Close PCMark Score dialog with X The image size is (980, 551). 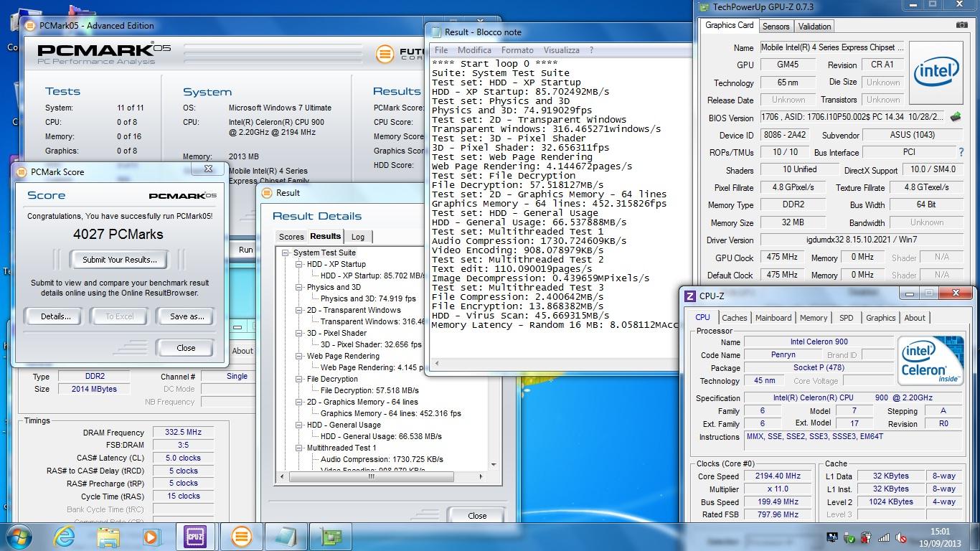pyautogui.click(x=208, y=169)
